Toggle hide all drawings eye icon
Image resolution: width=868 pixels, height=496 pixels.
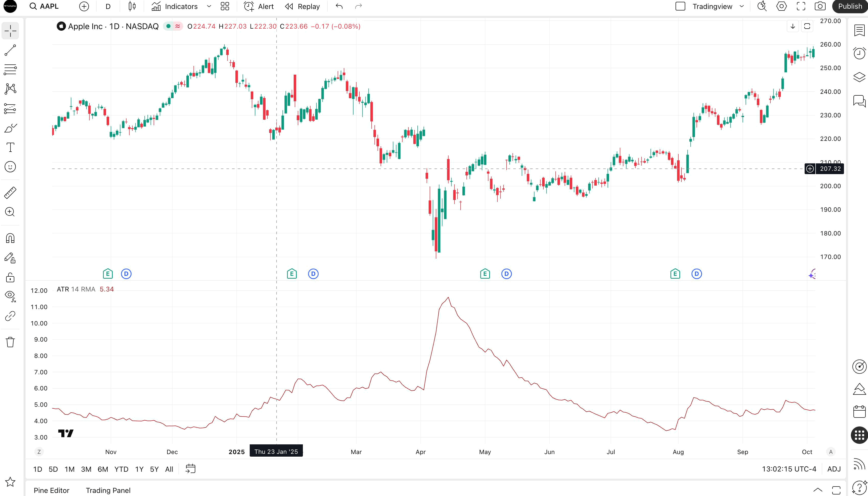(x=10, y=295)
